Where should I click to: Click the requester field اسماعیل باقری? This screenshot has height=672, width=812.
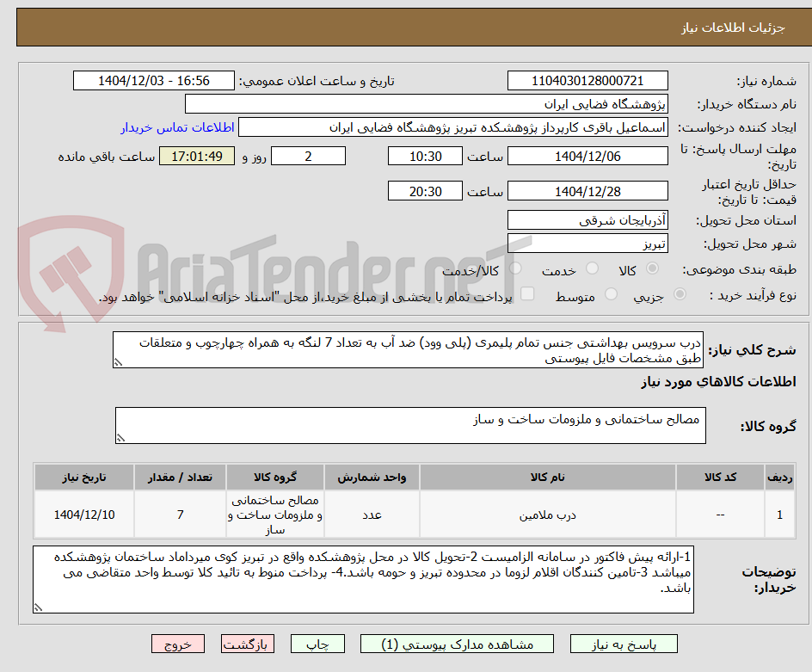453,127
